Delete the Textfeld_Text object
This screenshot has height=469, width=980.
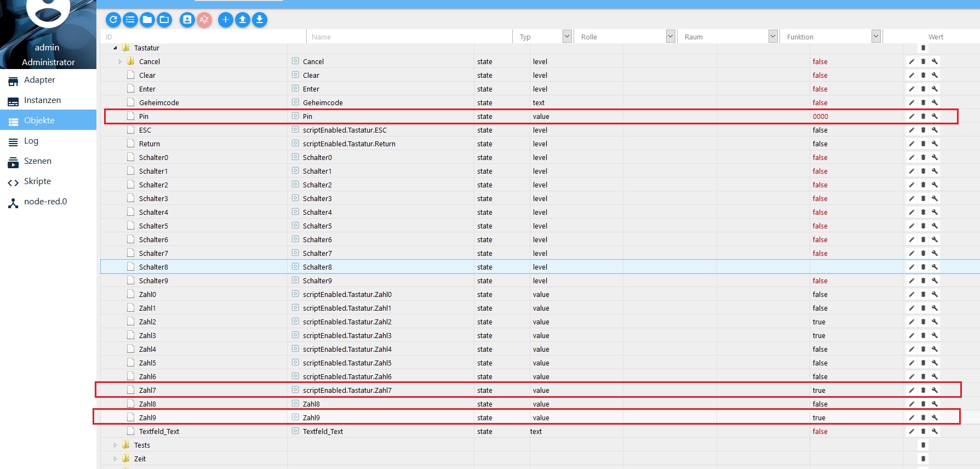coord(923,431)
